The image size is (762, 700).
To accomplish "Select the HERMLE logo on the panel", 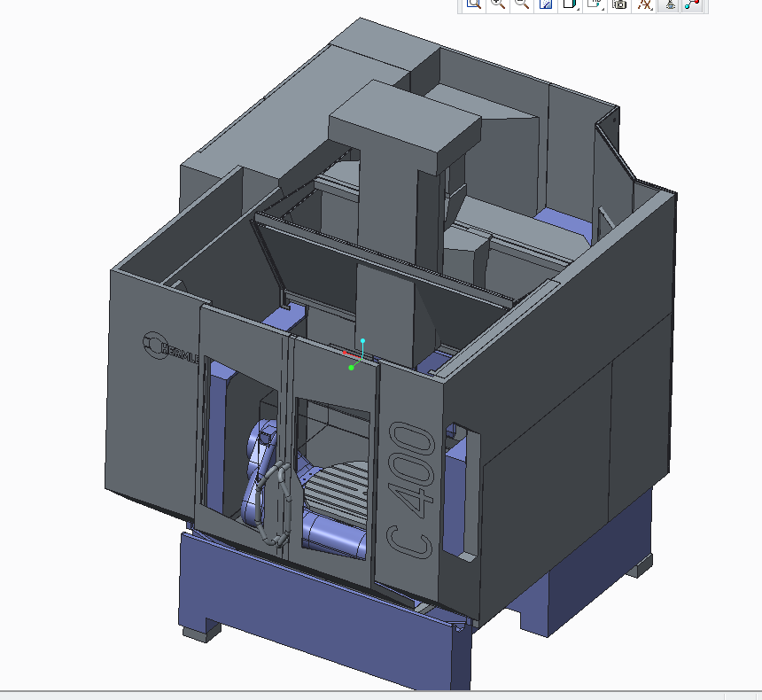I will [x=170, y=347].
